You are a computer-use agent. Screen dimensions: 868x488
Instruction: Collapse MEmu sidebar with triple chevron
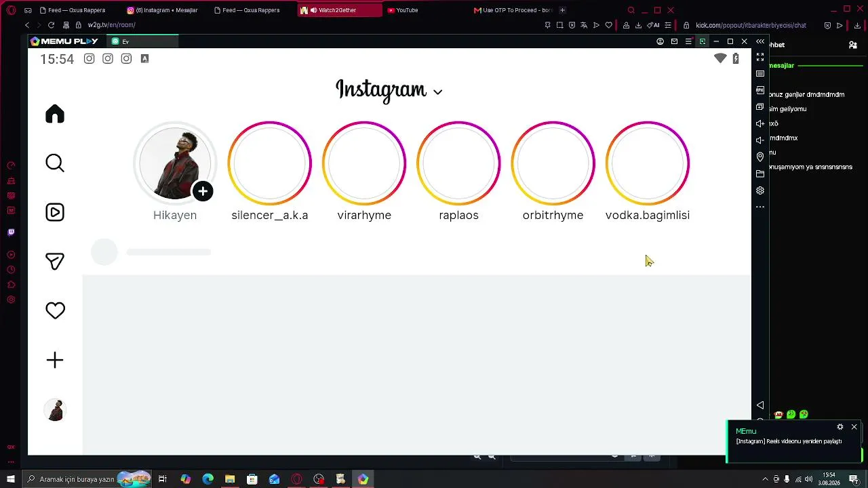pos(760,41)
